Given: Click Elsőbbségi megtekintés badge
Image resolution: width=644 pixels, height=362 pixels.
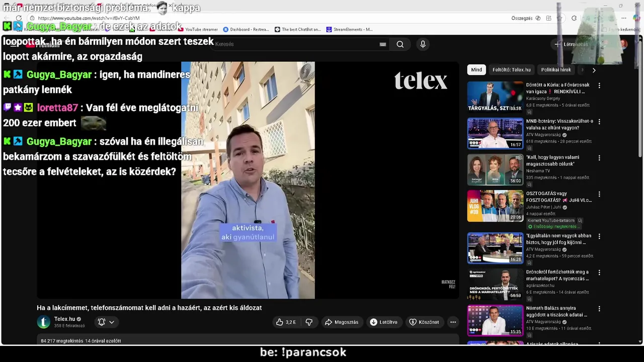Looking at the screenshot, I should (553, 226).
